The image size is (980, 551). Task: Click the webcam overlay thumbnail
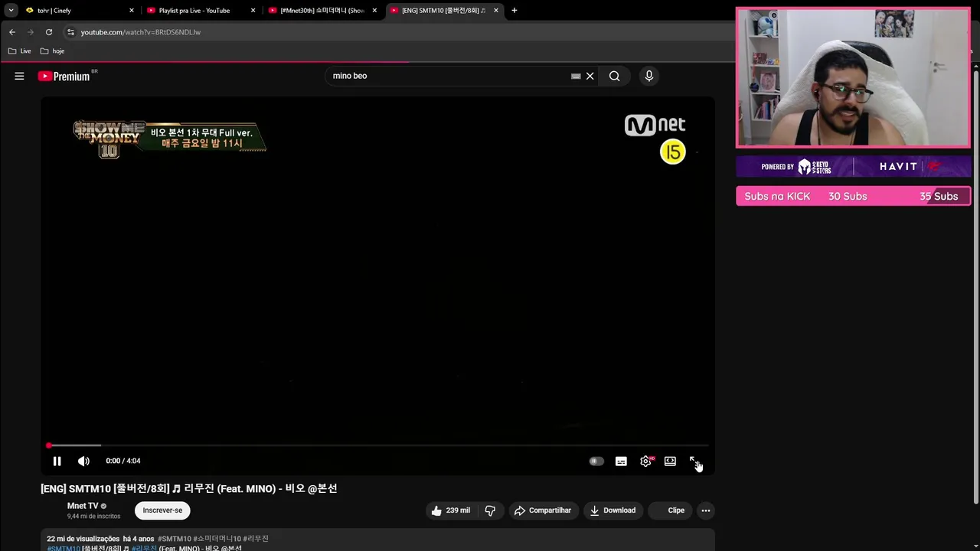[853, 77]
